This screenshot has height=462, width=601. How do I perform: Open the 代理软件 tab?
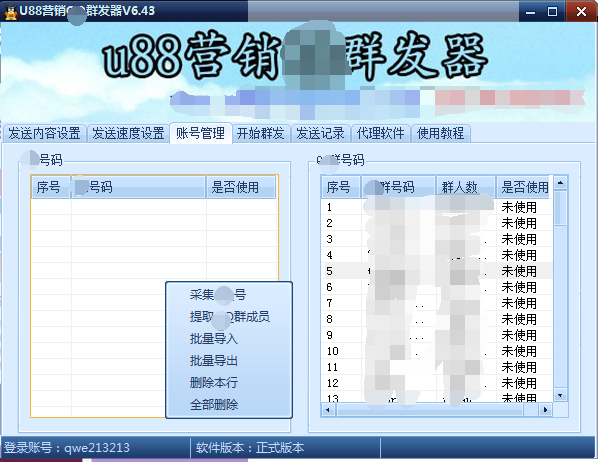(380, 133)
